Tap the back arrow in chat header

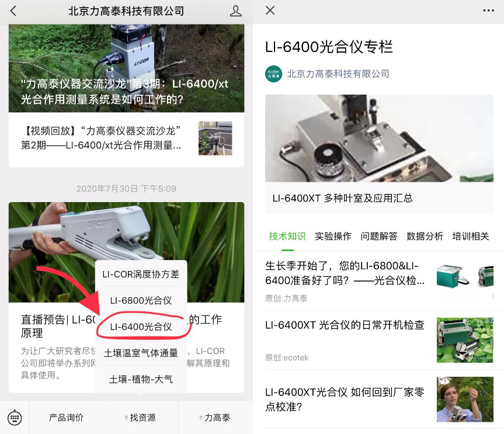(x=13, y=11)
